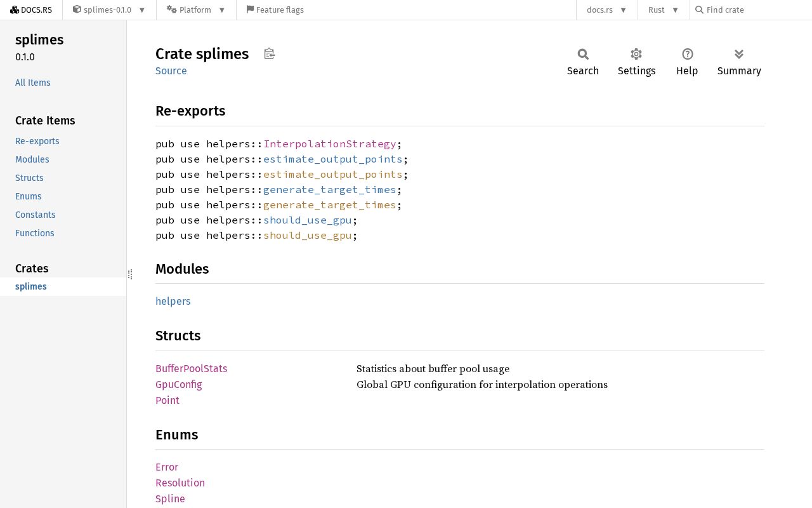Open Platform dropdown menu
This screenshot has height=508, width=812.
tap(196, 10)
